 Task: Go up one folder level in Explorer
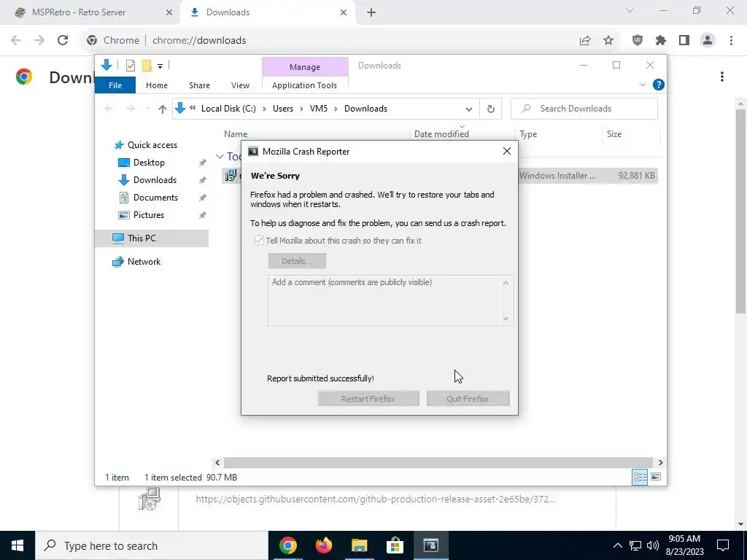[163, 109]
